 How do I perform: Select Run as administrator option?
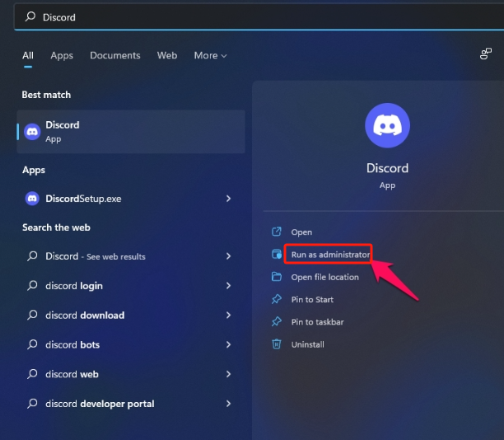click(x=330, y=255)
